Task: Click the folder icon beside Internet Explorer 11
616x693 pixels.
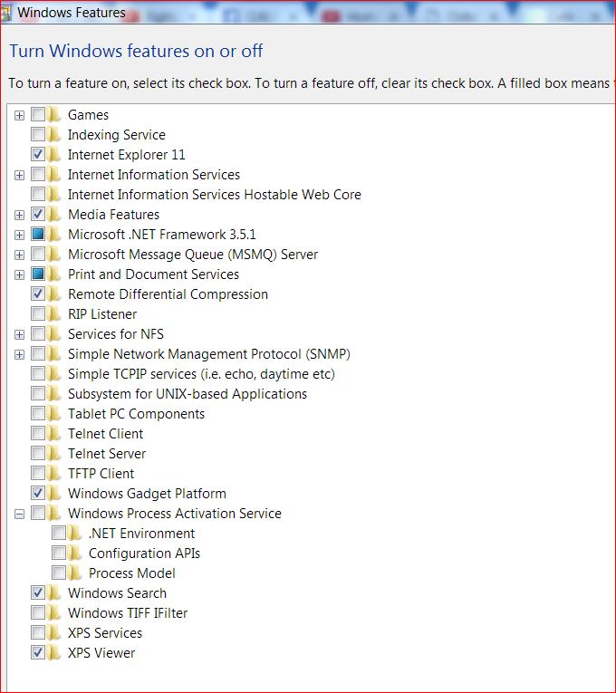Action: pos(54,154)
